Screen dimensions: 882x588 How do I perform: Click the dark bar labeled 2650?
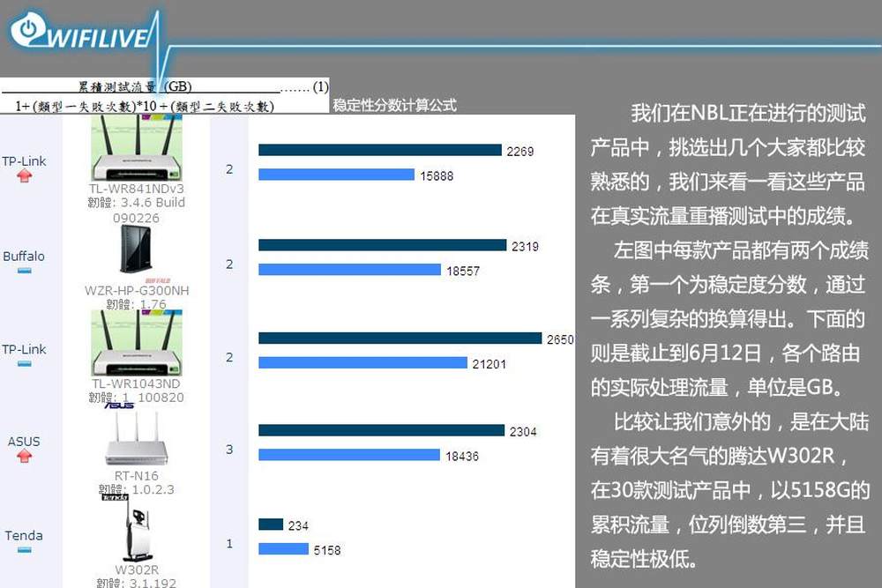coord(400,338)
